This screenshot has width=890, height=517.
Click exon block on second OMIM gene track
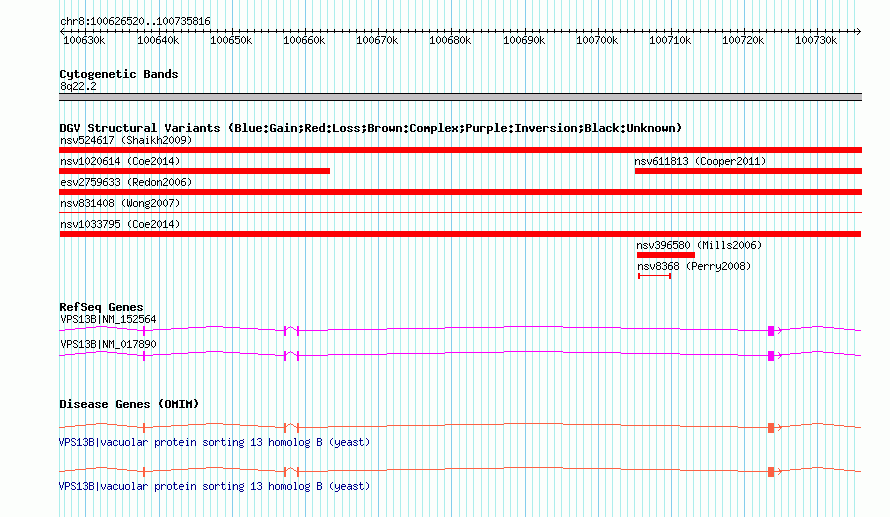(771, 472)
